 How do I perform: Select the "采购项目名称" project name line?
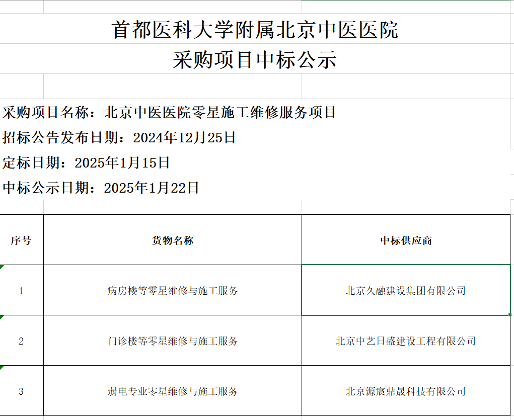[x=255, y=112]
